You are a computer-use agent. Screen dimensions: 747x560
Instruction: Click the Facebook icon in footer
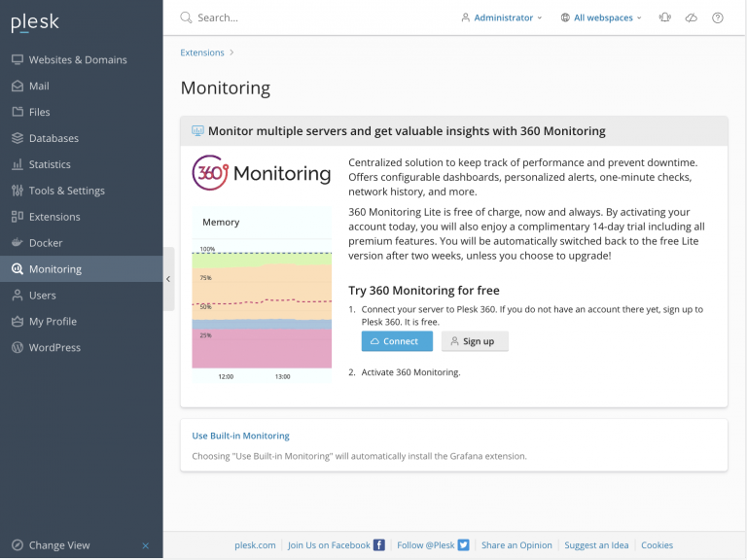pyautogui.click(x=379, y=544)
